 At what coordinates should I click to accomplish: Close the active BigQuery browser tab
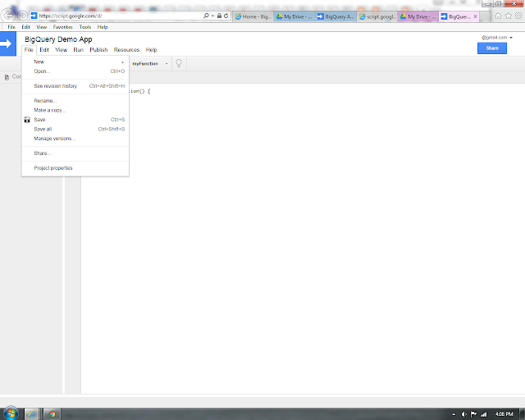pyautogui.click(x=475, y=16)
